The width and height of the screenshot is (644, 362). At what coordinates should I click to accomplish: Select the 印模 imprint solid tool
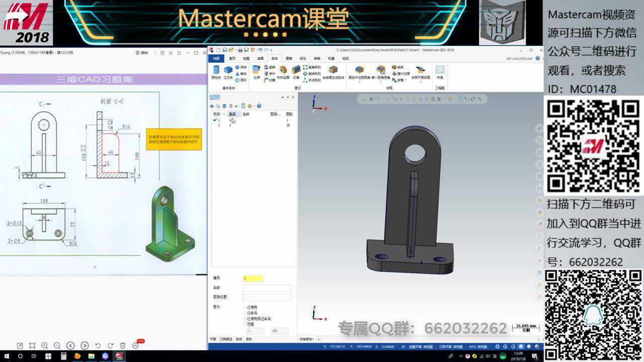pos(296,71)
